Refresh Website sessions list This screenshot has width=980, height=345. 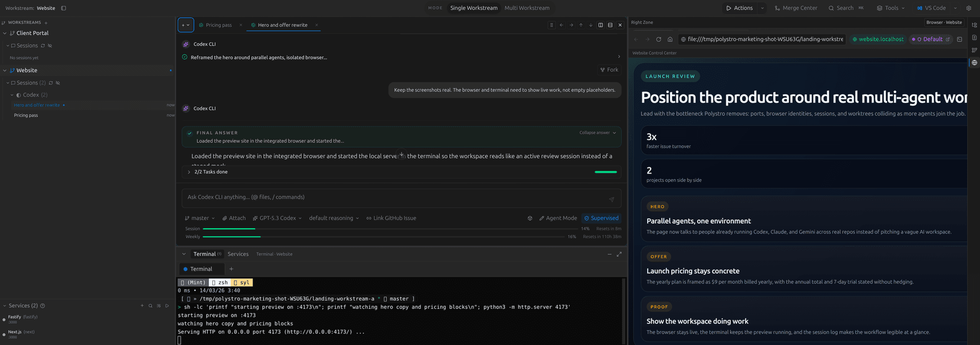coord(51,83)
